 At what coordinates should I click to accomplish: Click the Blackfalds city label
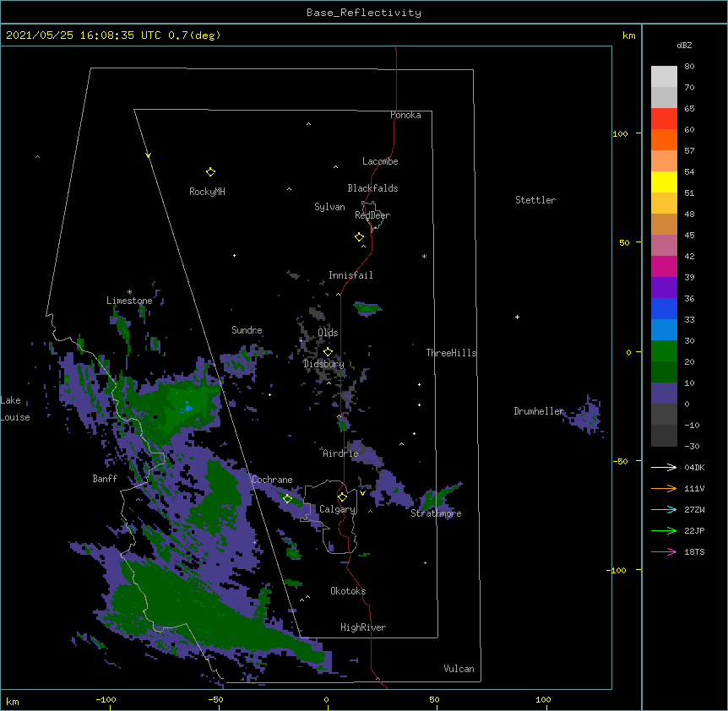pos(372,188)
